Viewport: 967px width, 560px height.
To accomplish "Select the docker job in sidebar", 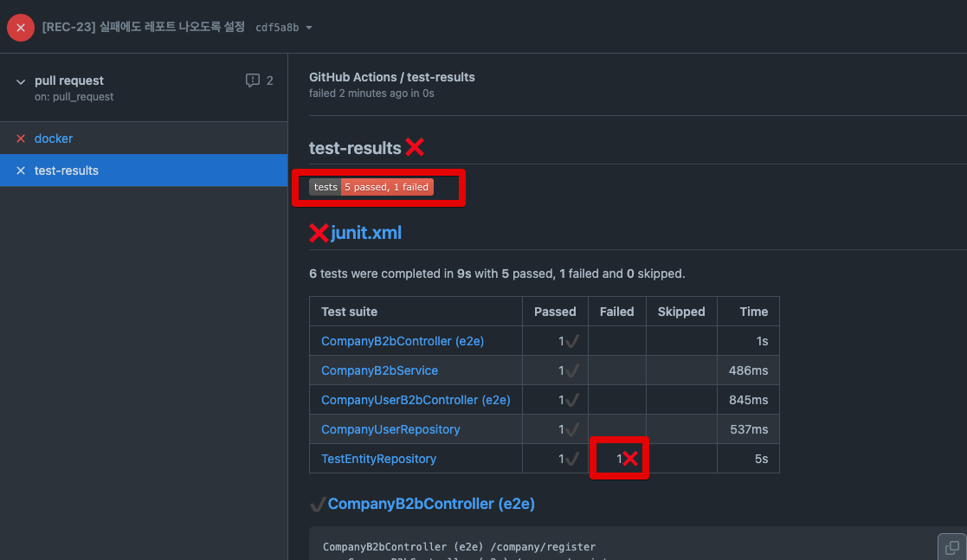I will point(54,138).
